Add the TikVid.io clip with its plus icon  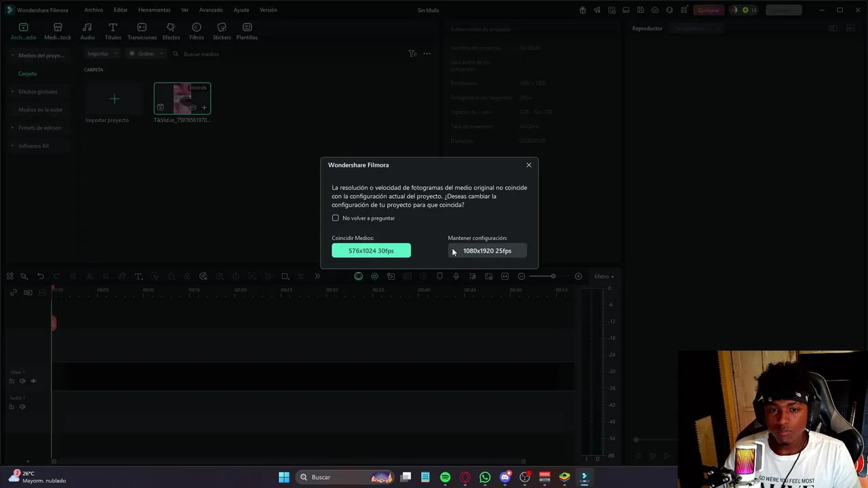[204, 108]
